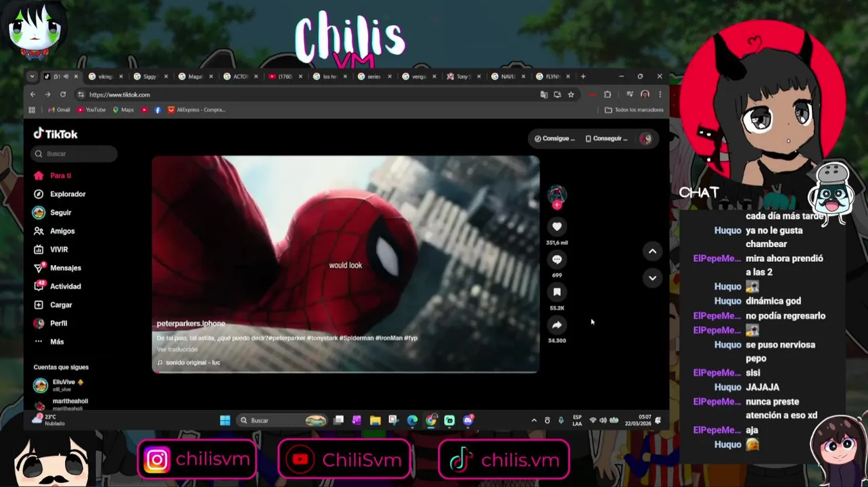Open the tab search dropdown arrow
Viewport: 868px width, 487px height.
[32, 76]
